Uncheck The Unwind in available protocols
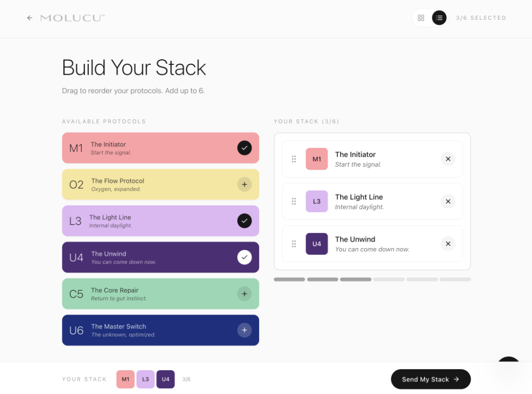This screenshot has height=394, width=532. [x=244, y=257]
